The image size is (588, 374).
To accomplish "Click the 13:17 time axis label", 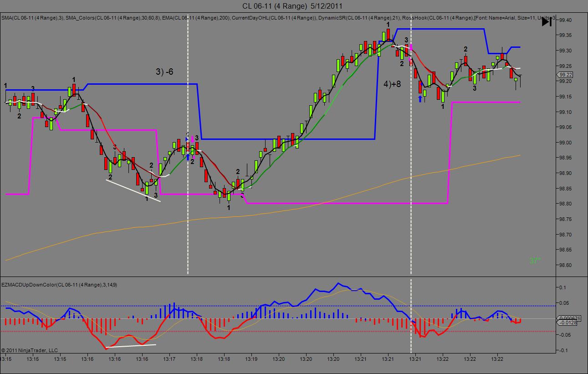I will [x=169, y=359].
